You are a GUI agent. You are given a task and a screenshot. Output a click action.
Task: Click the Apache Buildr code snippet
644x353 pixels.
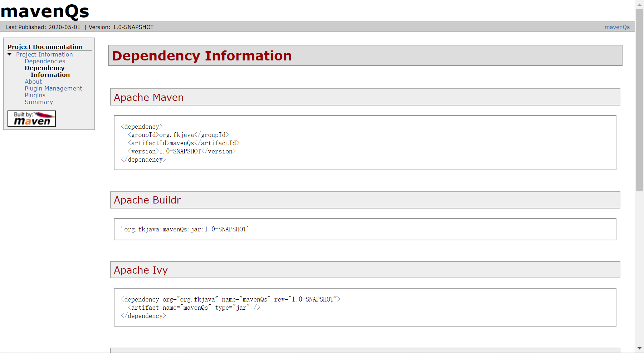pos(365,229)
